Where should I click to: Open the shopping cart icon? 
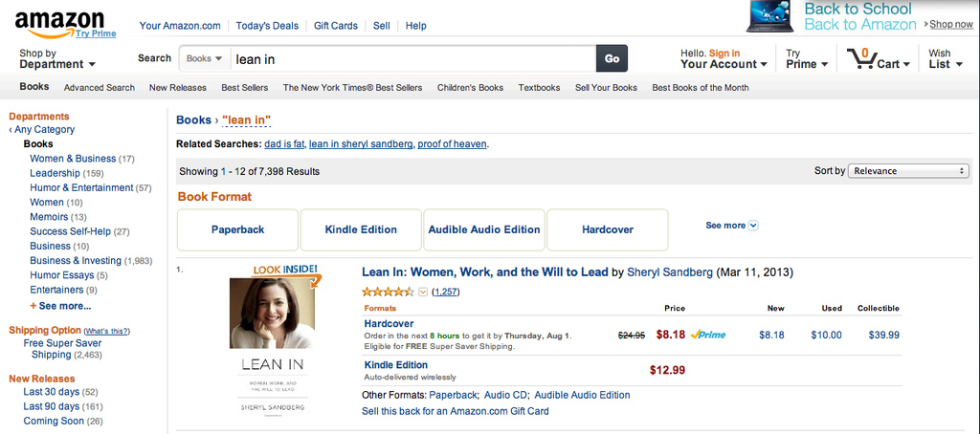(860, 59)
